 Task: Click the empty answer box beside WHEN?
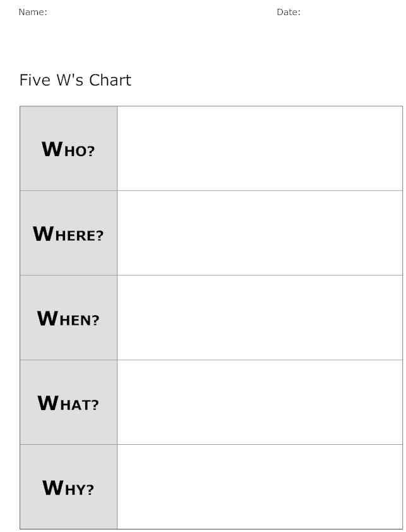260,318
